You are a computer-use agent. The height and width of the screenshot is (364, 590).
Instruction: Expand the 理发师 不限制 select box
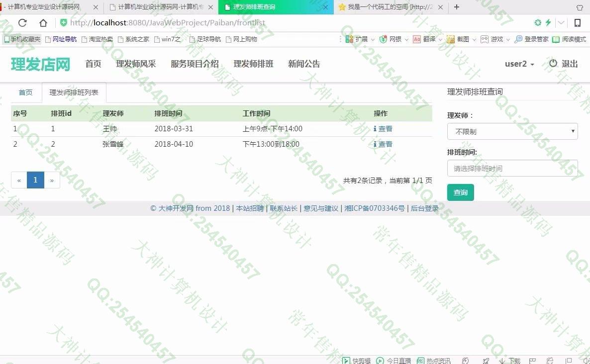pyautogui.click(x=512, y=131)
